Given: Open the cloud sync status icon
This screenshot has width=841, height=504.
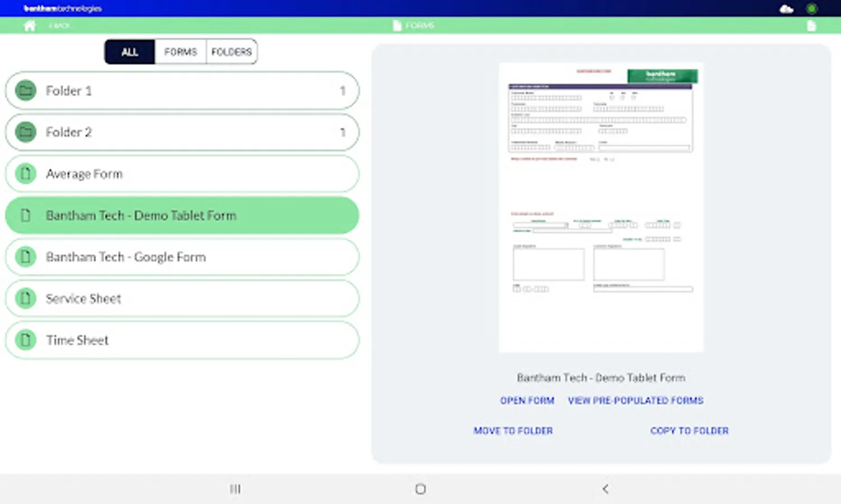Looking at the screenshot, I should [x=787, y=8].
